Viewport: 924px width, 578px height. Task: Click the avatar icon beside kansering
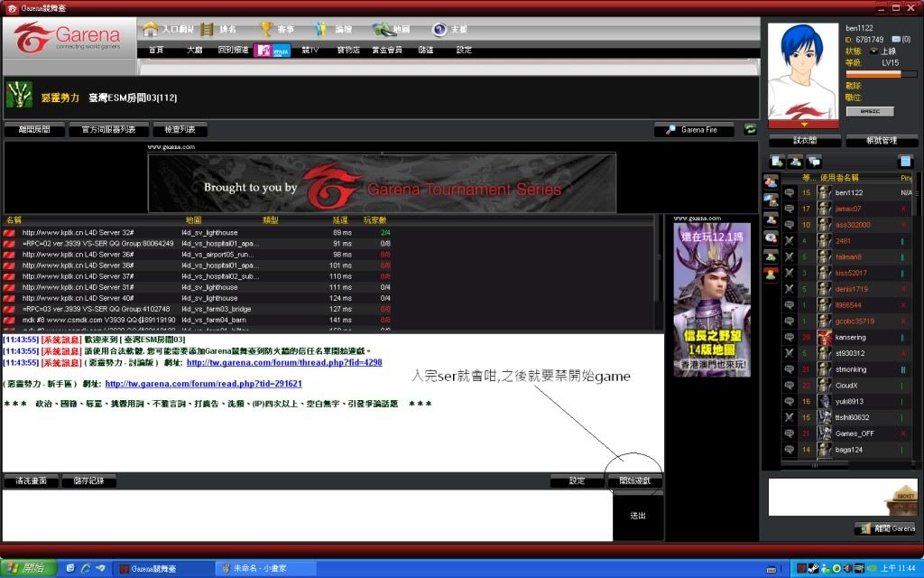[x=825, y=338]
